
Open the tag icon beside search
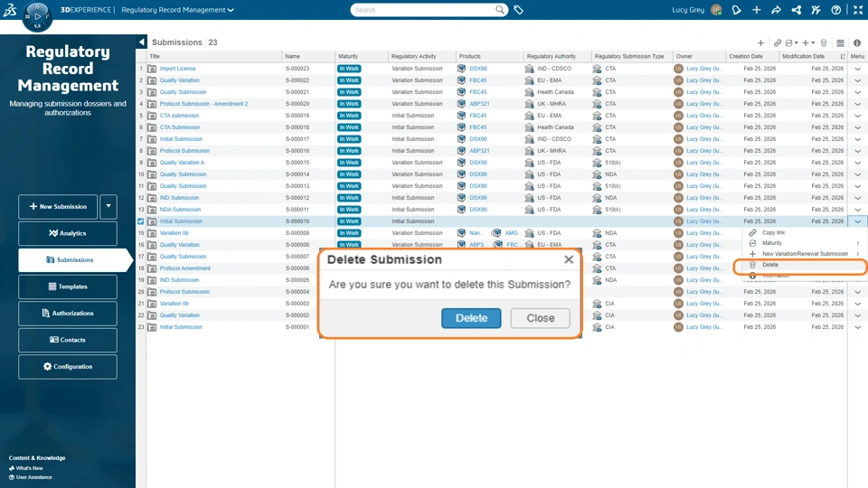519,10
